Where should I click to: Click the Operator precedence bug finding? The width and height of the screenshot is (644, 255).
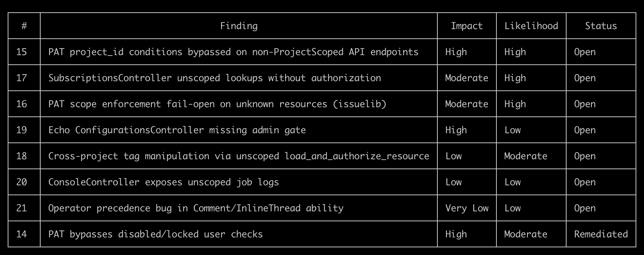(195, 208)
